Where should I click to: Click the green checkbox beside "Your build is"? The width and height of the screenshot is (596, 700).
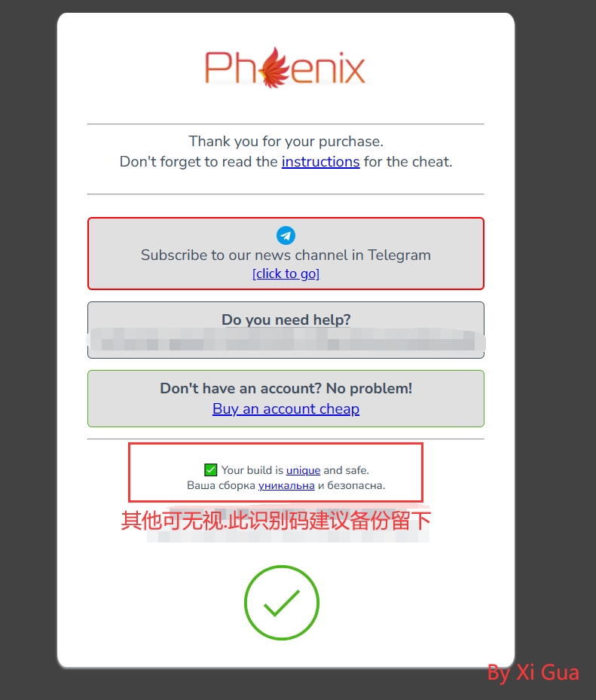[211, 470]
